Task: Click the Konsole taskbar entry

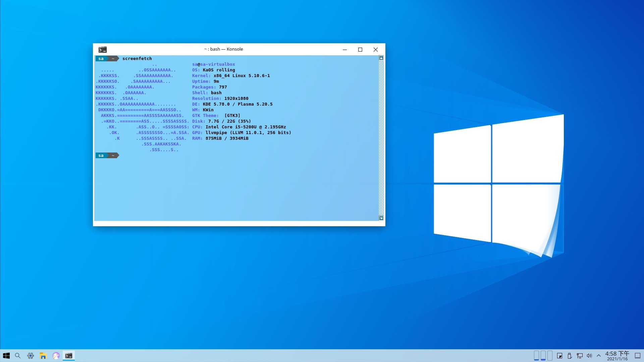Action: pyautogui.click(x=69, y=356)
